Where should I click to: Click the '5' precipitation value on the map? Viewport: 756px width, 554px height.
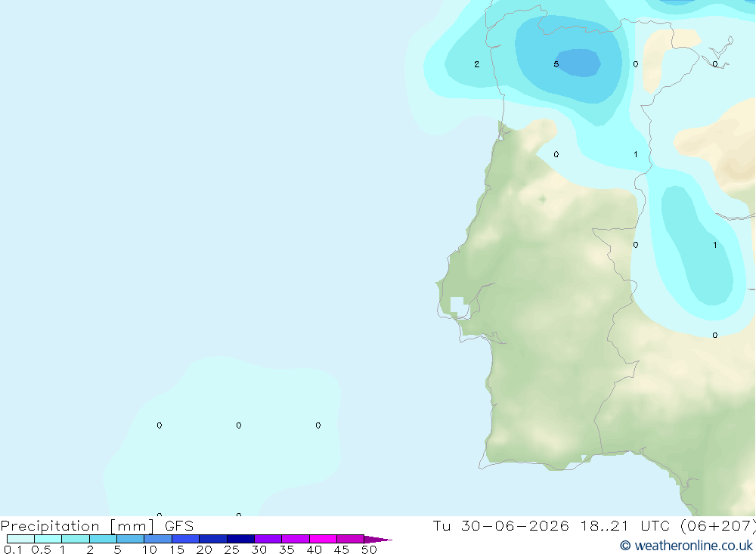click(556, 64)
